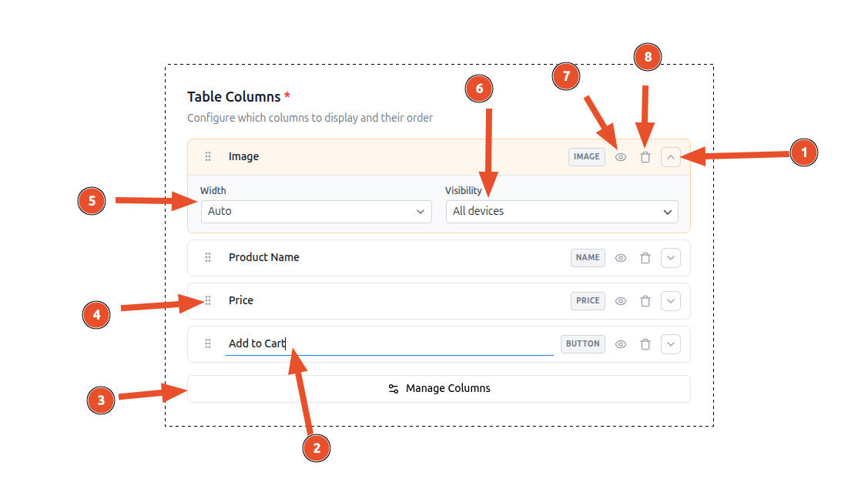Expand the Price row with its chevron
Image resolution: width=868 pixels, height=489 pixels.
click(x=670, y=300)
